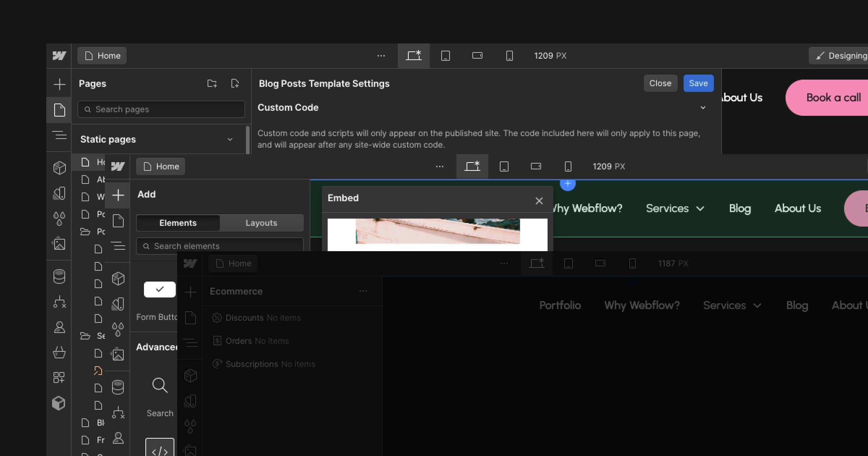Open Components cube icon in the Pages window sidebar
This screenshot has width=868, height=456.
tap(59, 168)
